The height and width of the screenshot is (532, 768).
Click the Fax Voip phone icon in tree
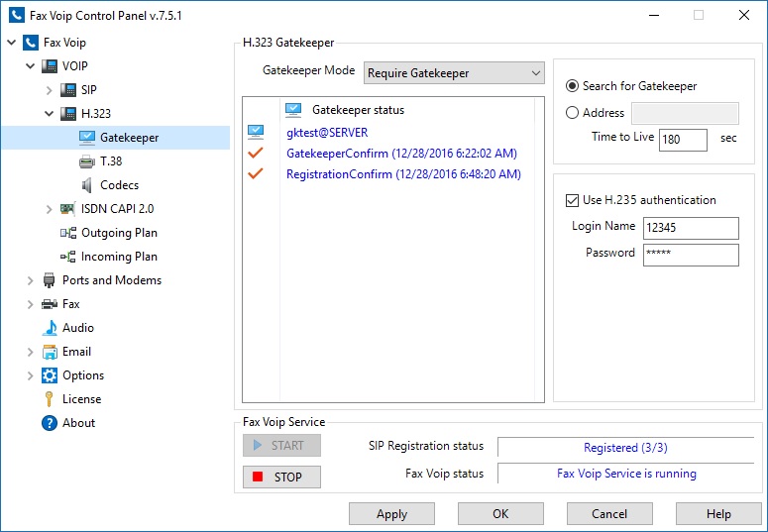click(31, 43)
